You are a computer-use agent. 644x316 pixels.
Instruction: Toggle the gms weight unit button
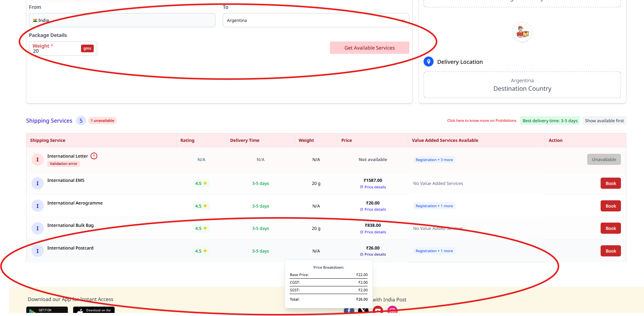pyautogui.click(x=87, y=48)
